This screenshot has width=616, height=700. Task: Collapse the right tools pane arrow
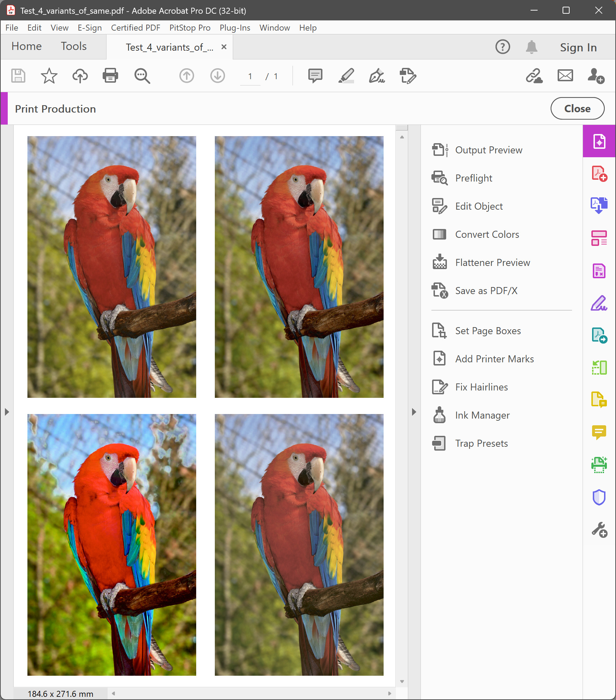(x=414, y=412)
